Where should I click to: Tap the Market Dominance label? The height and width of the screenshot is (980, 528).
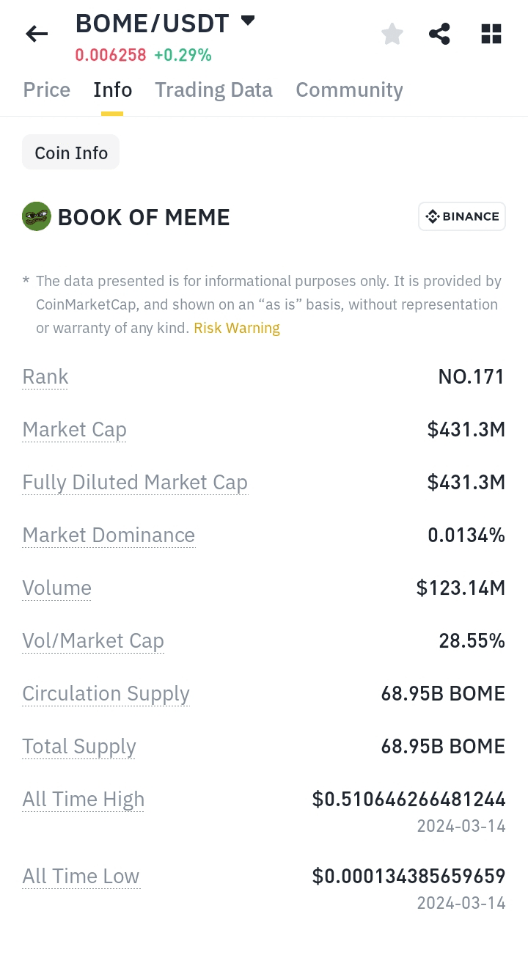click(x=109, y=535)
